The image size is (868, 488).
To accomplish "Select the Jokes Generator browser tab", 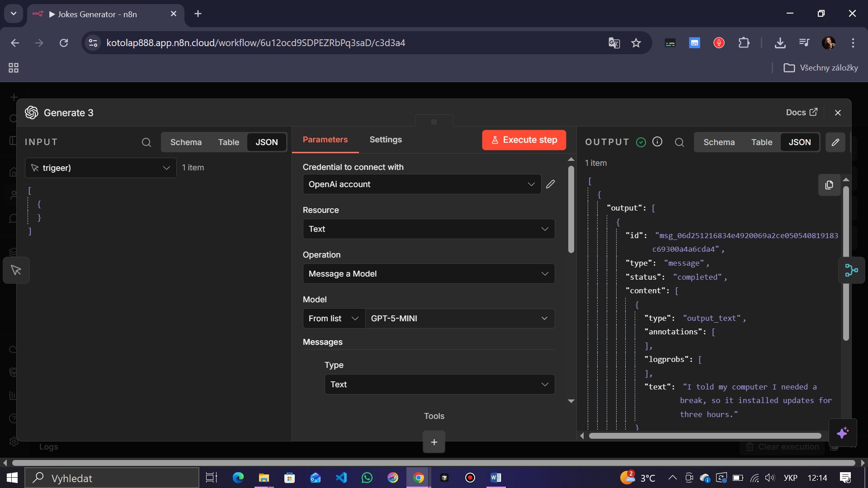I will (x=105, y=14).
